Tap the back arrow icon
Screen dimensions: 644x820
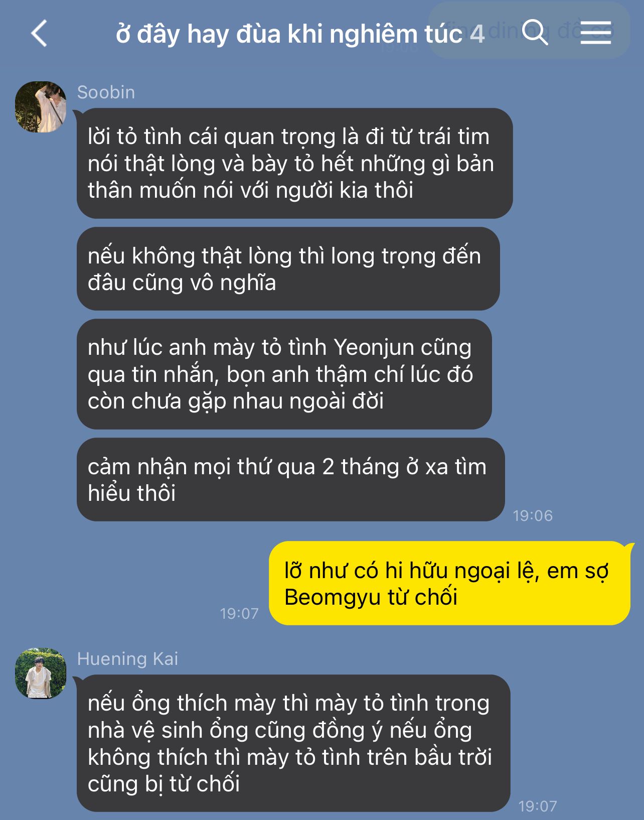(x=39, y=34)
